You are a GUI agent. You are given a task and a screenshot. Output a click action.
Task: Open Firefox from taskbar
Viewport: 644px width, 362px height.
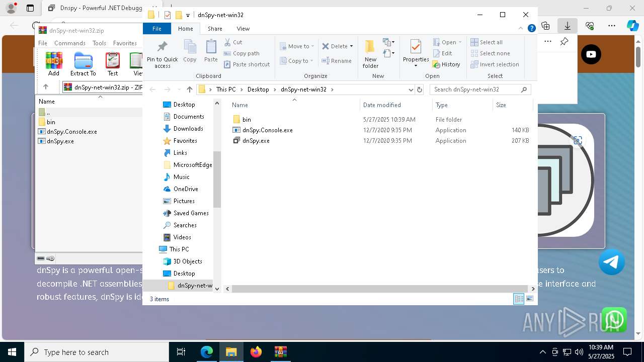click(256, 352)
